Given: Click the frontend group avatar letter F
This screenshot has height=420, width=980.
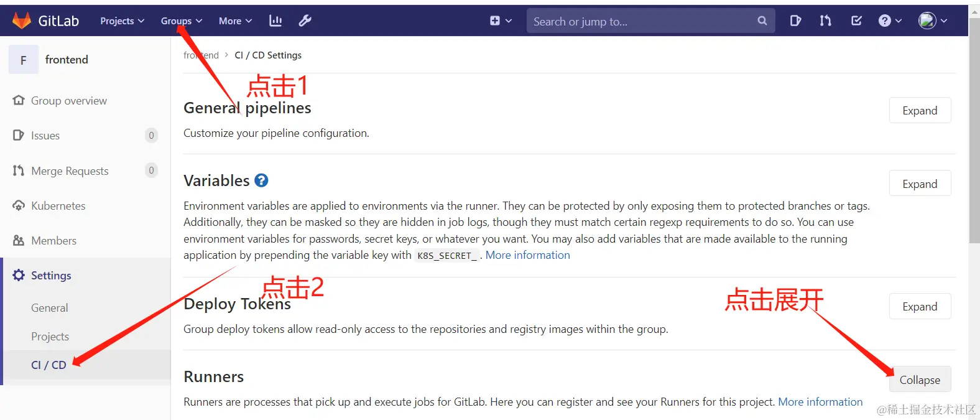Looking at the screenshot, I should [x=24, y=60].
